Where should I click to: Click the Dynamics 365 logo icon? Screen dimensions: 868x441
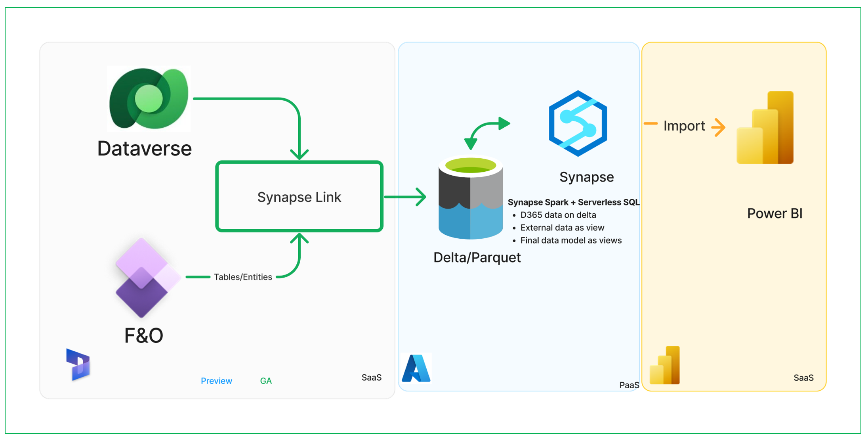78,364
